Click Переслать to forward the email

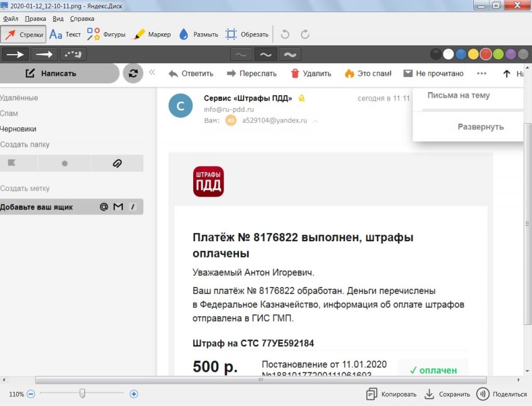(x=252, y=74)
